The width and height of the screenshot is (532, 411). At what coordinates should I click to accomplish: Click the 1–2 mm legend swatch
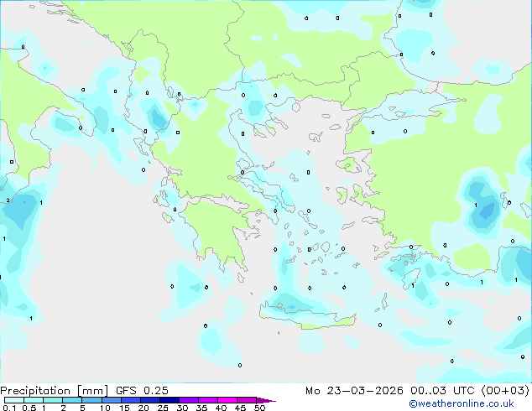[x=53, y=400]
